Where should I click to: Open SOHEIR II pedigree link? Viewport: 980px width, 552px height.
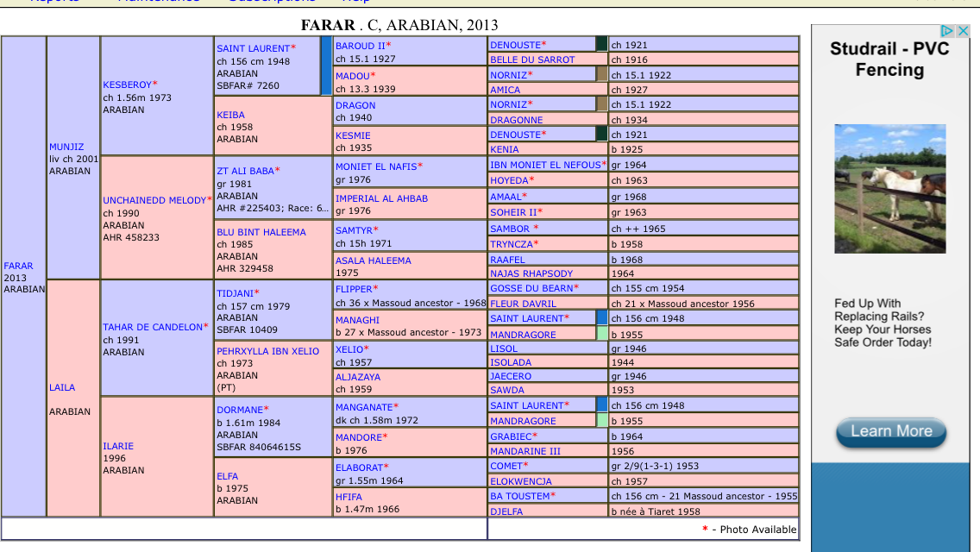(x=514, y=212)
